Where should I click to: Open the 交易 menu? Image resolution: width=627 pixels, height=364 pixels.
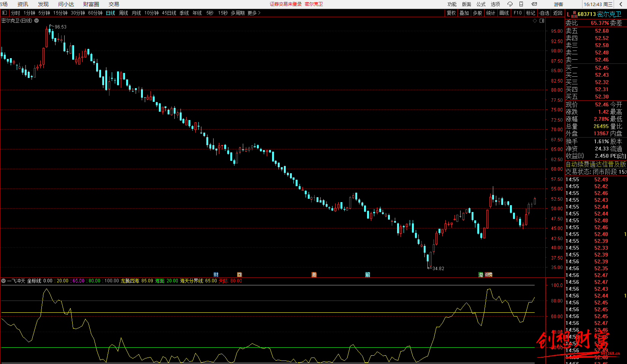(x=114, y=4)
